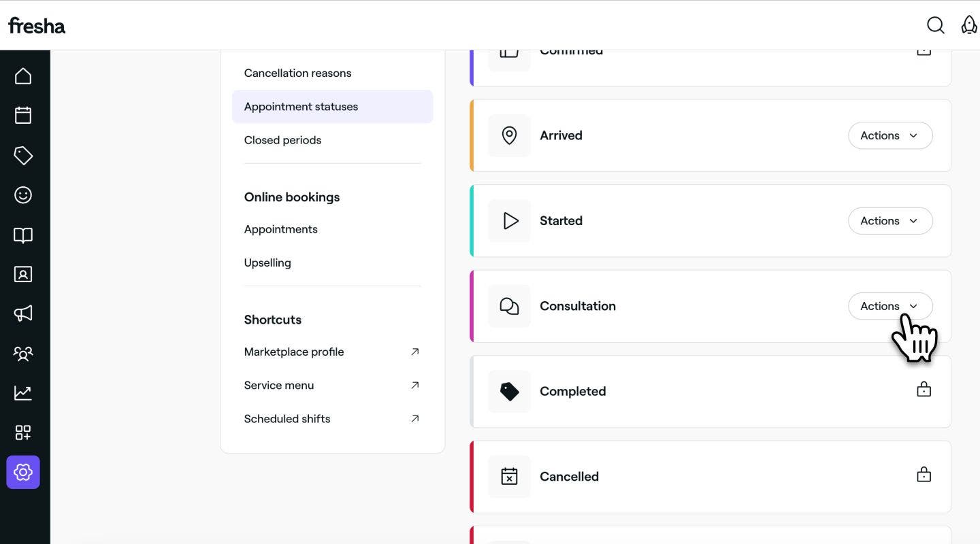Open the Actions dropdown for Consultation
This screenshot has width=980, height=544.
890,306
